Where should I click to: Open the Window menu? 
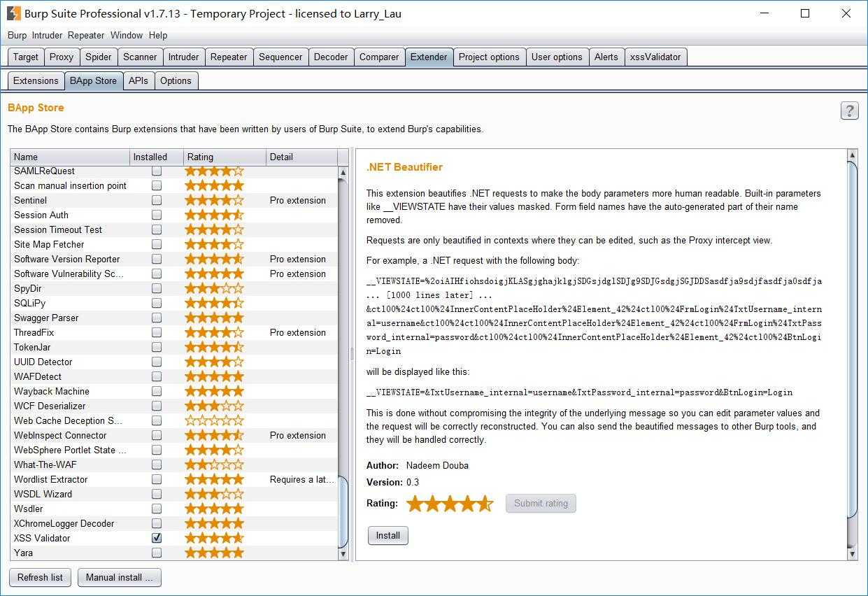(x=127, y=35)
